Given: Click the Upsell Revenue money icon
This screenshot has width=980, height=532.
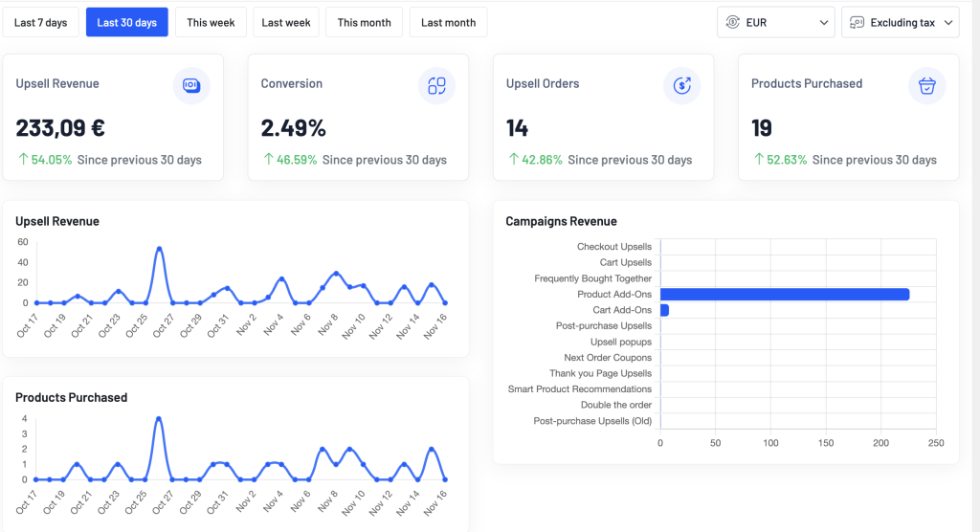Looking at the screenshot, I should click(x=190, y=85).
